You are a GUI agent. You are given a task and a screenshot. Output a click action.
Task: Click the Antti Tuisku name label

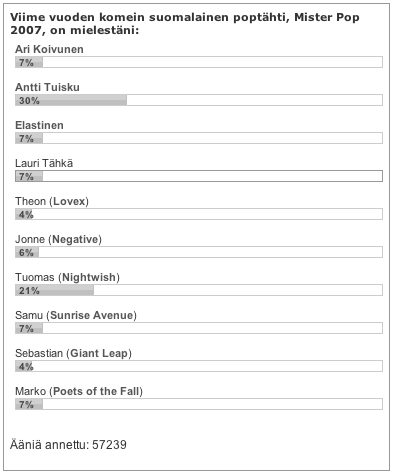(x=47, y=87)
